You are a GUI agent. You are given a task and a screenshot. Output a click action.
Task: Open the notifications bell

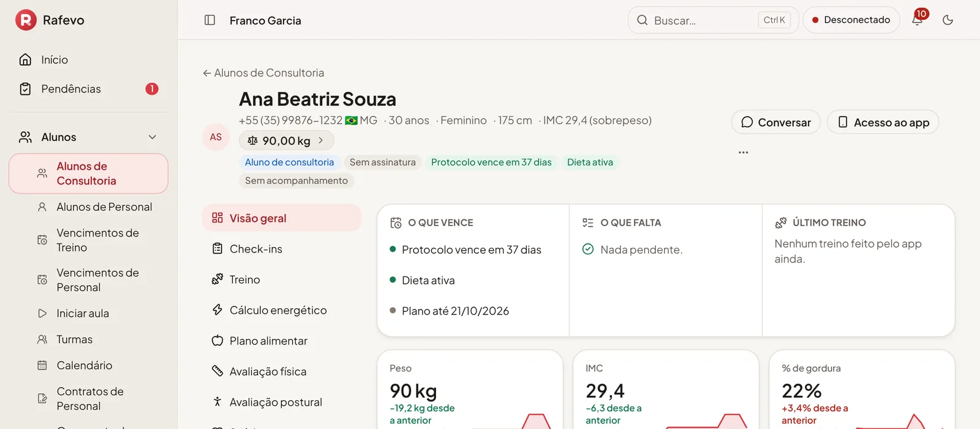point(917,20)
